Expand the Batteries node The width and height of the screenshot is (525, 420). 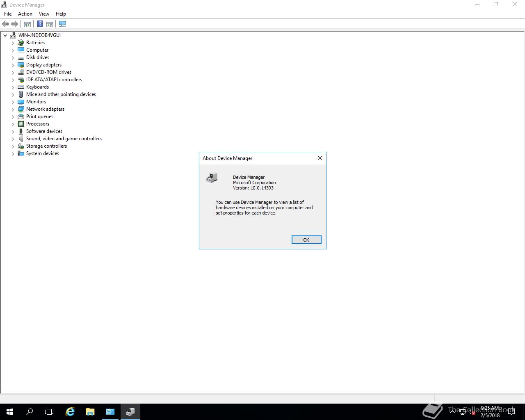pyautogui.click(x=13, y=43)
